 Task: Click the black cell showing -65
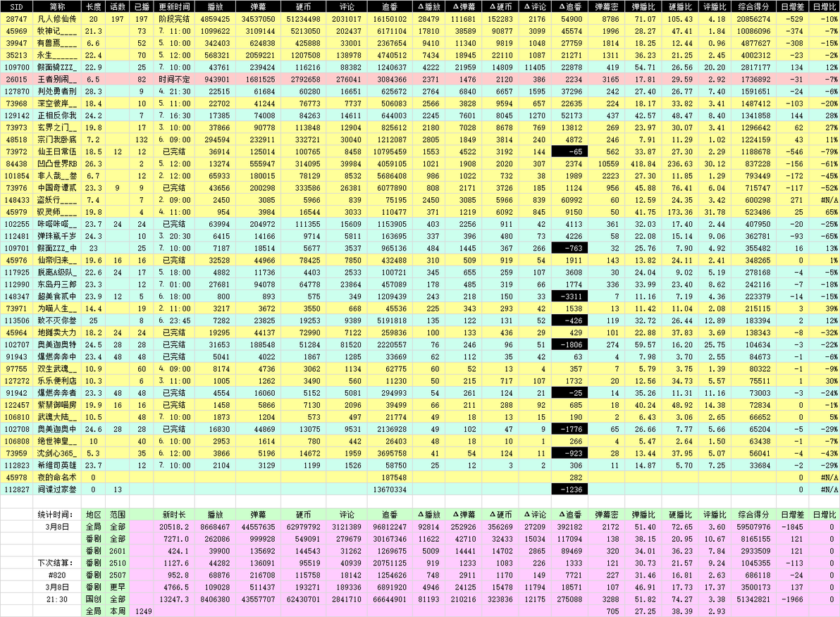tap(570, 151)
